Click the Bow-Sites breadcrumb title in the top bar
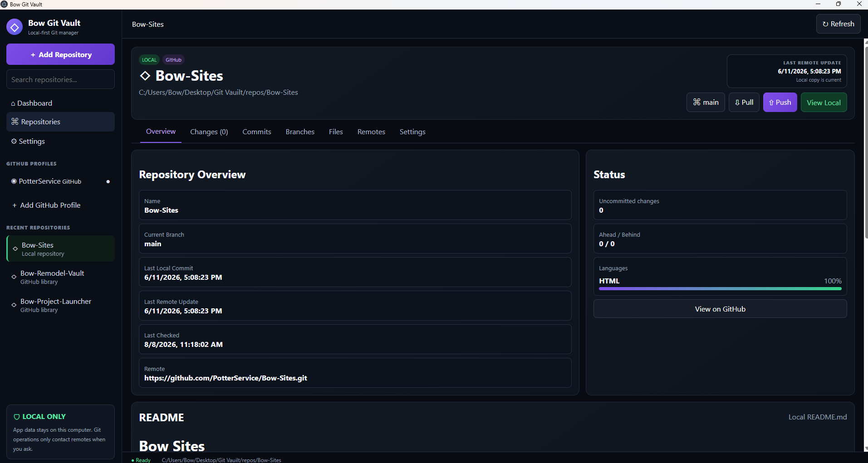 coord(148,24)
